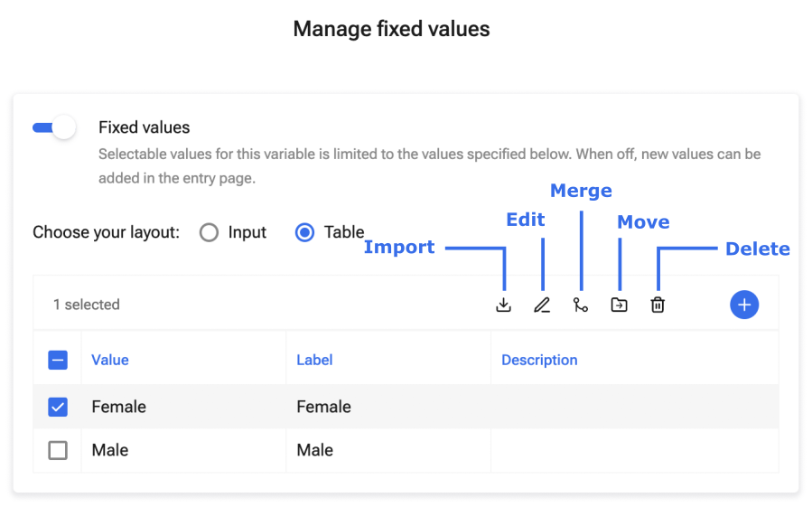
Task: Toggle the select-all header checkbox
Action: [x=58, y=360]
